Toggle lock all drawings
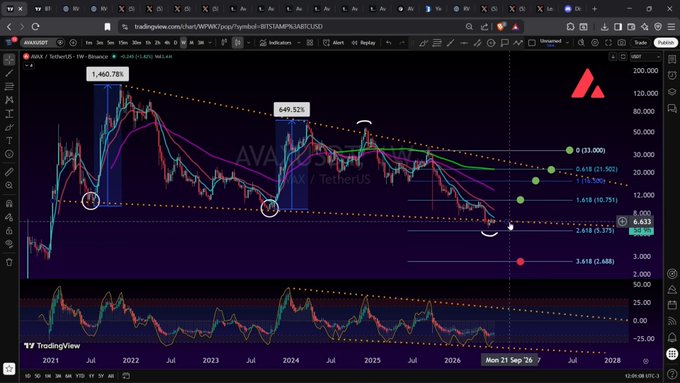680x383 pixels. [x=9, y=230]
